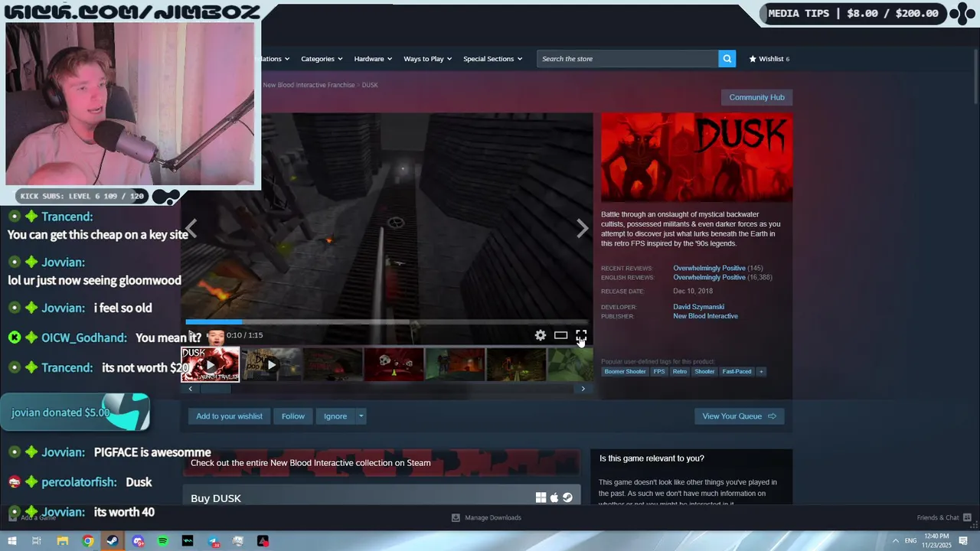Click the blue search magnifier button
The width and height of the screenshot is (980, 551).
pos(727,58)
